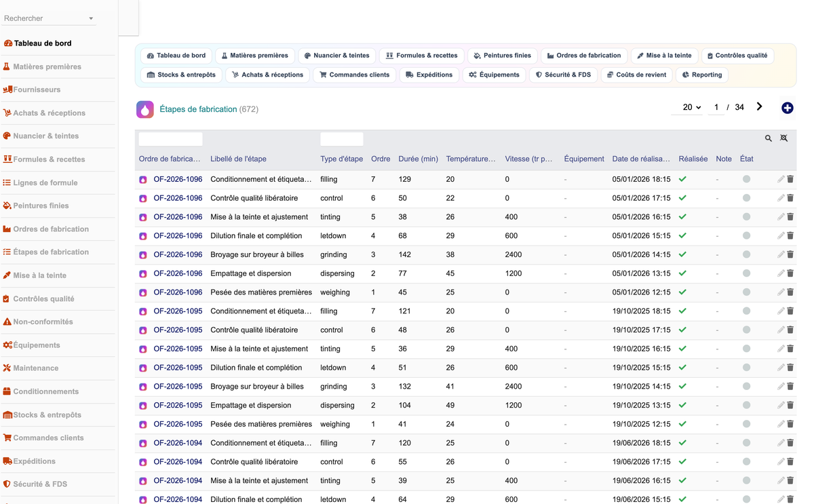The image size is (814, 504).
Task: Click the Expéditions truck icon in sidebar
Action: point(7,461)
